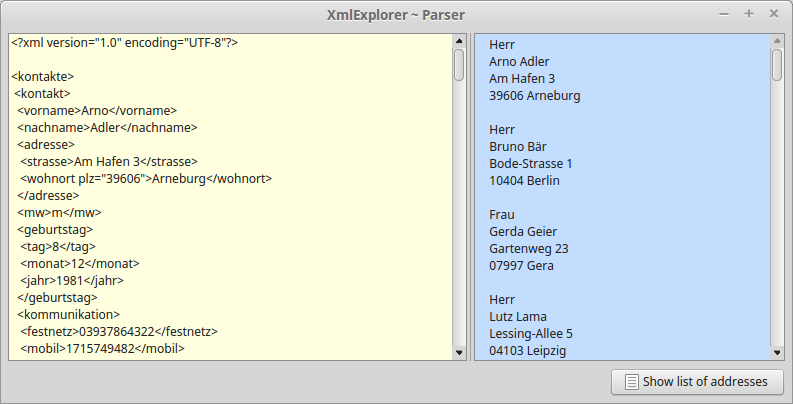Click the XmlExplorer ~ Parser title bar

point(396,14)
